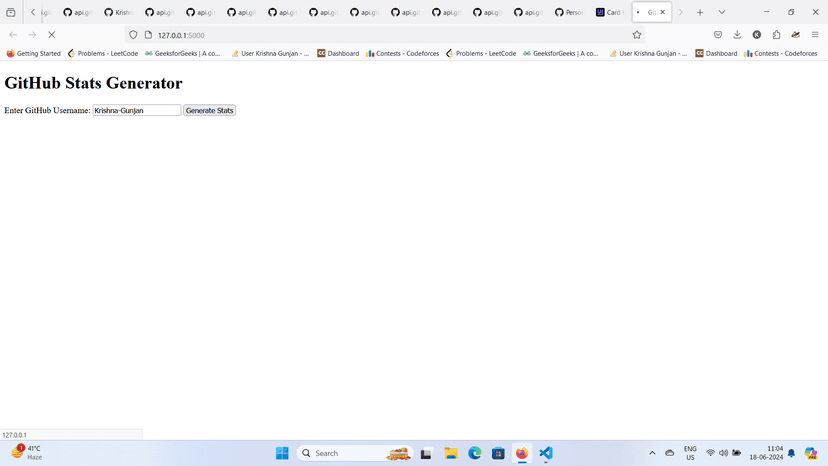Click the 'Enter GitHub Username:' label

point(48,110)
